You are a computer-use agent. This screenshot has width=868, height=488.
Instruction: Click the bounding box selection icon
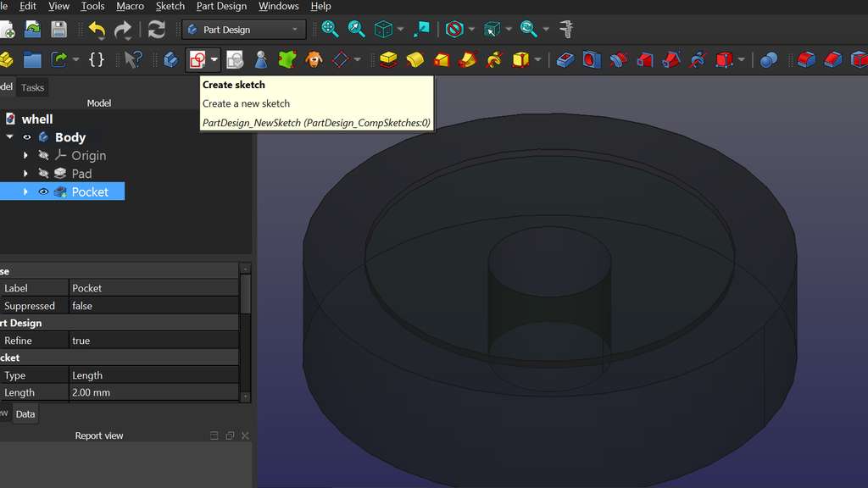click(x=491, y=30)
